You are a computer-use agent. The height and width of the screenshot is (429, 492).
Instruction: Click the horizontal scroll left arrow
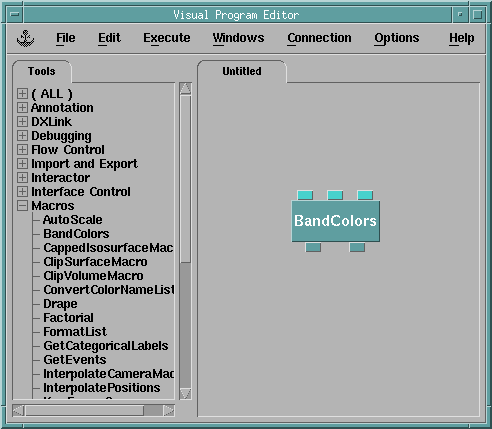tap(19, 410)
